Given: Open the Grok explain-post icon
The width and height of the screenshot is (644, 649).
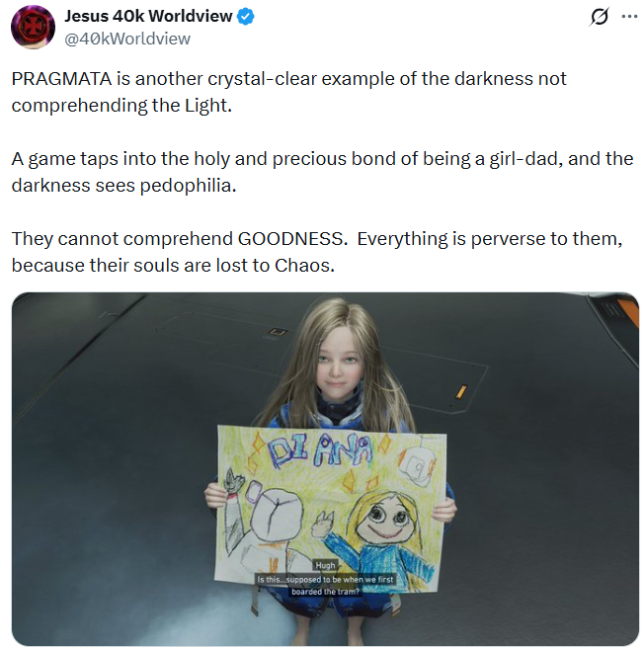Looking at the screenshot, I should [x=599, y=17].
